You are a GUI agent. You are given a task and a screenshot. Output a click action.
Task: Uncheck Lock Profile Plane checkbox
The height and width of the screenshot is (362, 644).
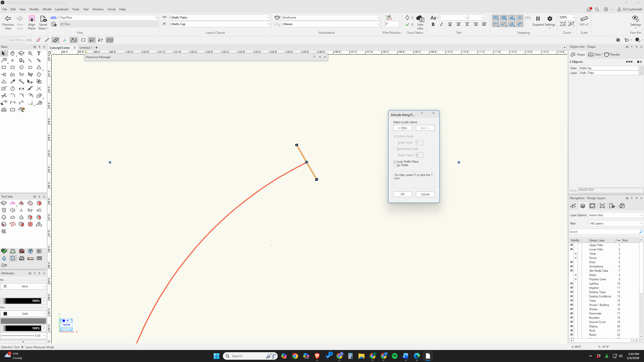395,162
